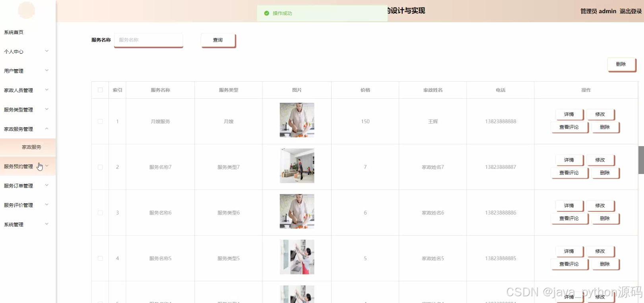Click the price 150 cell
Image resolution: width=644 pixels, height=303 pixels.
(365, 121)
